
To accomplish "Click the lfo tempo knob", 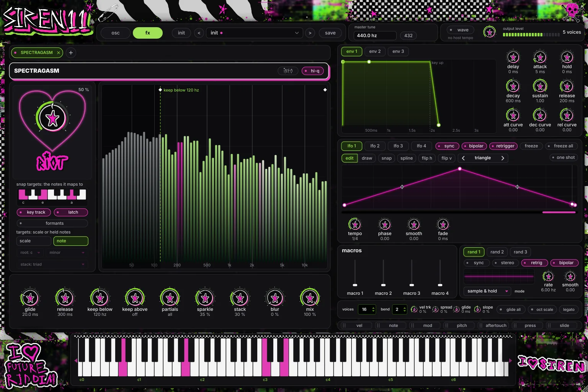I will [x=355, y=224].
